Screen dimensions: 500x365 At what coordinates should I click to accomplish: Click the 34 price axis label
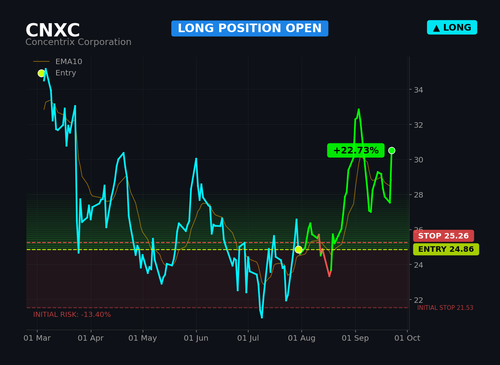tap(418, 90)
